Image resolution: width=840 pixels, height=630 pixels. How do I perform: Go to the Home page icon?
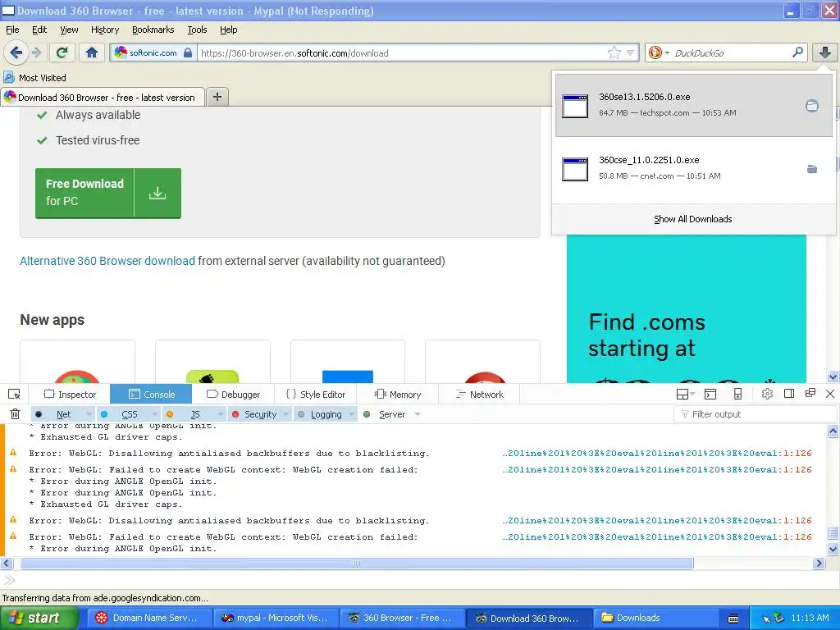(92, 52)
